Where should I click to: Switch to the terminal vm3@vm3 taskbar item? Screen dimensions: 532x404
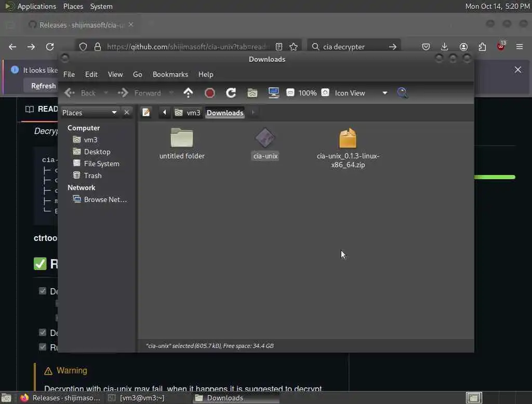[137, 398]
